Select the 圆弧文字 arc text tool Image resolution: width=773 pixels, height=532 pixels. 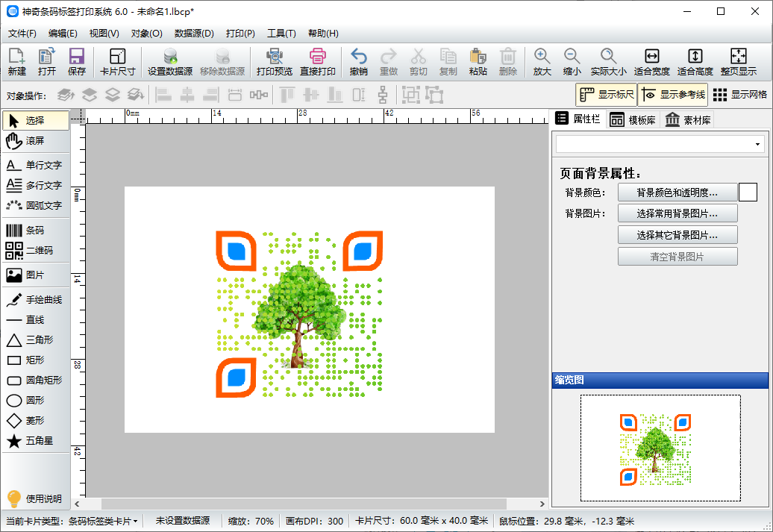[36, 206]
